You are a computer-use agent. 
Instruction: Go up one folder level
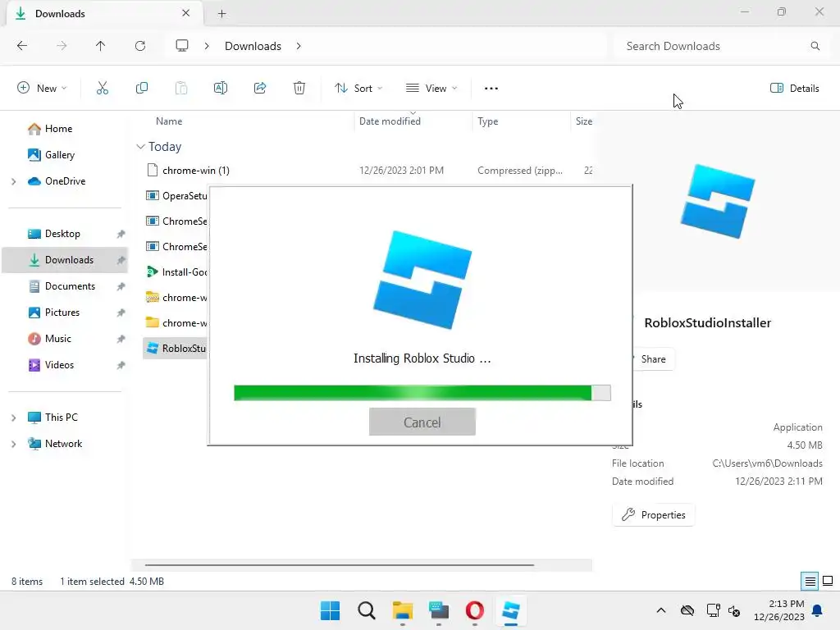tap(101, 46)
